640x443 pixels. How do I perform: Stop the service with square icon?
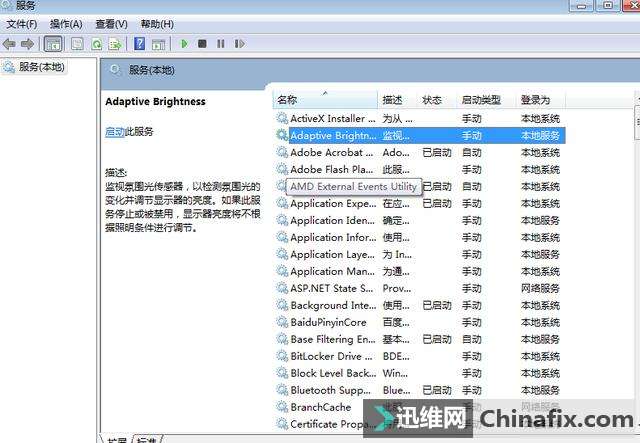coord(202,43)
